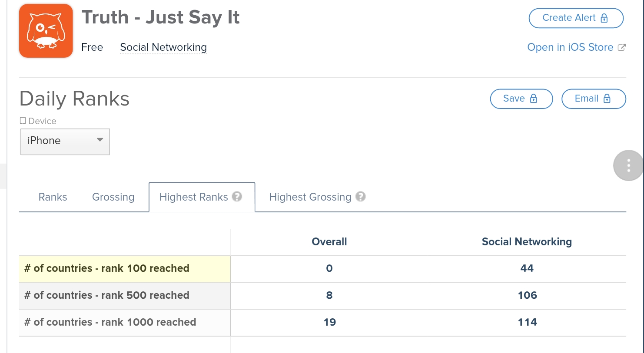Click the Truth owl app icon
This screenshot has width=644, height=353.
coord(46,31)
